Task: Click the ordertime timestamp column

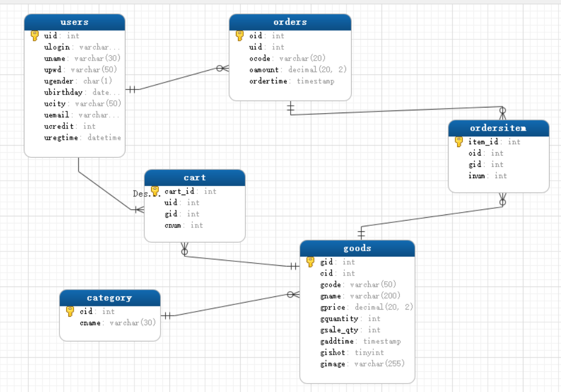Action: [292, 81]
